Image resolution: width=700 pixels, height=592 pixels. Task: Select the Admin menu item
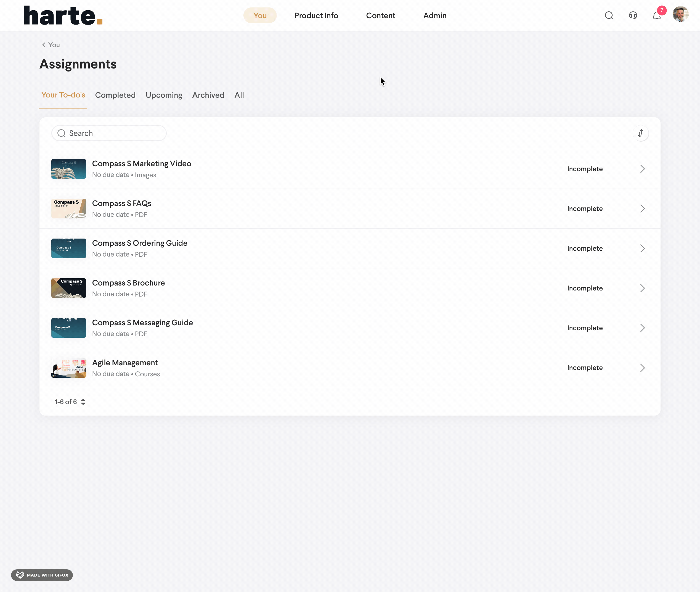[x=434, y=15]
